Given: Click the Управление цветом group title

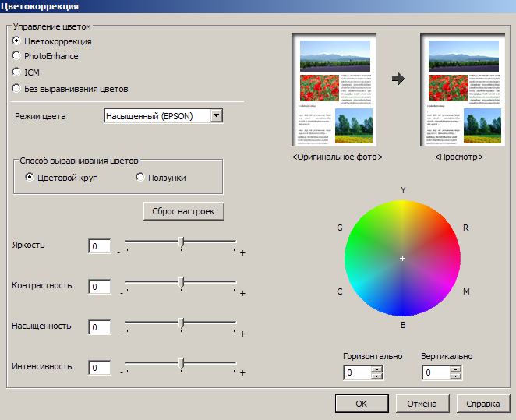Looking at the screenshot, I should [52, 26].
